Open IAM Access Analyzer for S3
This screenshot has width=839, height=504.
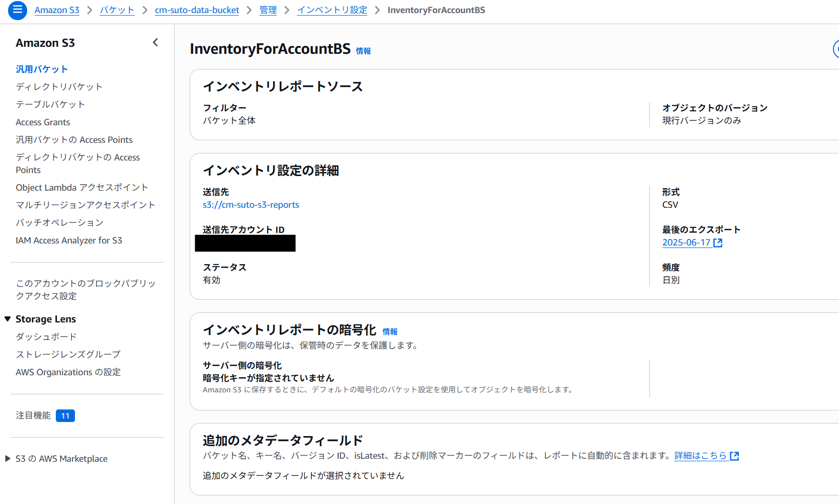69,240
